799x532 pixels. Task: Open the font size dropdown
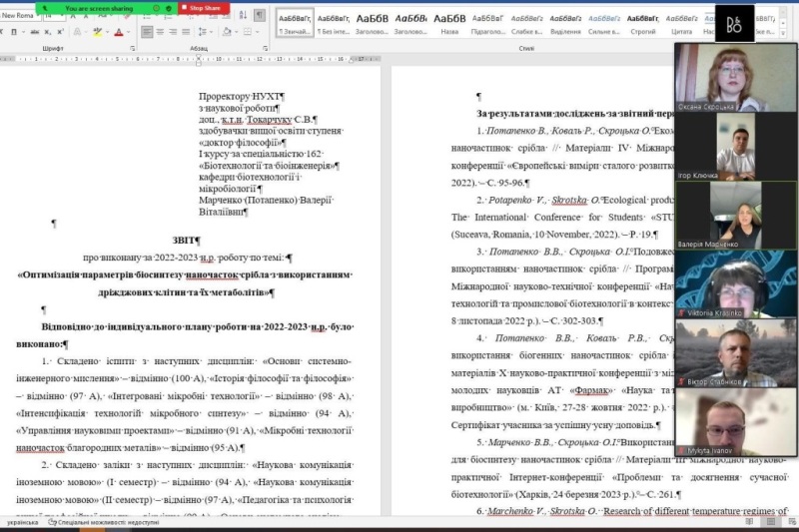65,16
